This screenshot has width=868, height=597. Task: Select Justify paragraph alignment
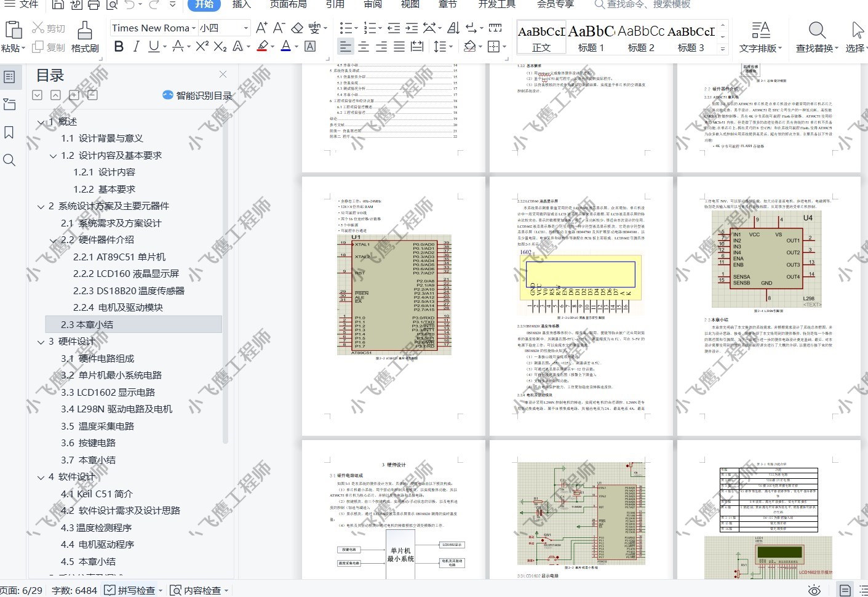click(x=399, y=46)
